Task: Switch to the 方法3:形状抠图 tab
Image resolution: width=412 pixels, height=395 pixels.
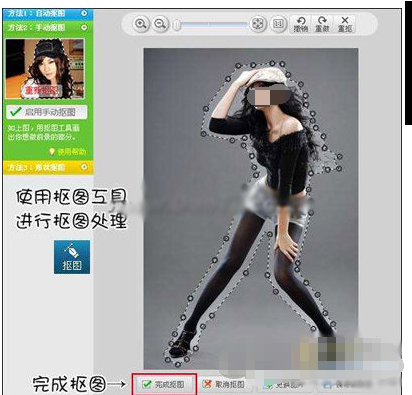Action: click(48, 167)
